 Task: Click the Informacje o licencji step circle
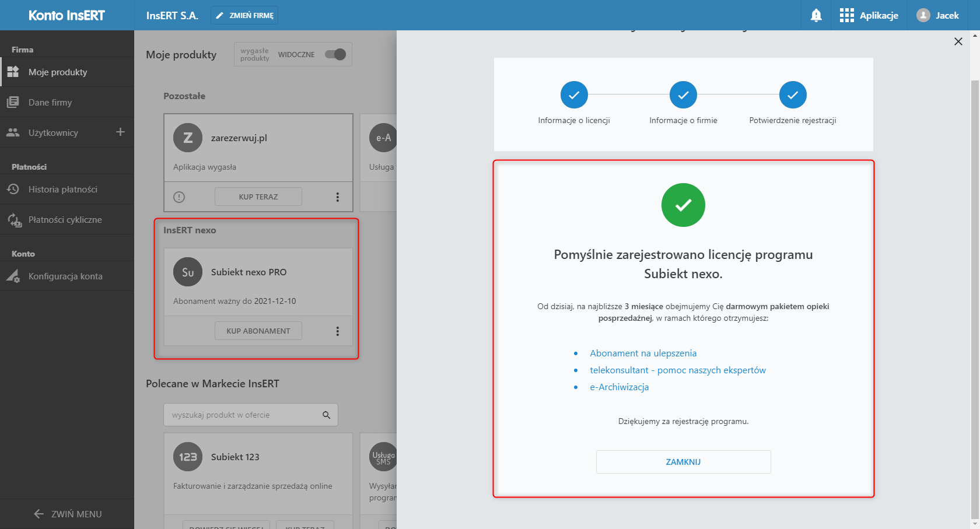[574, 94]
